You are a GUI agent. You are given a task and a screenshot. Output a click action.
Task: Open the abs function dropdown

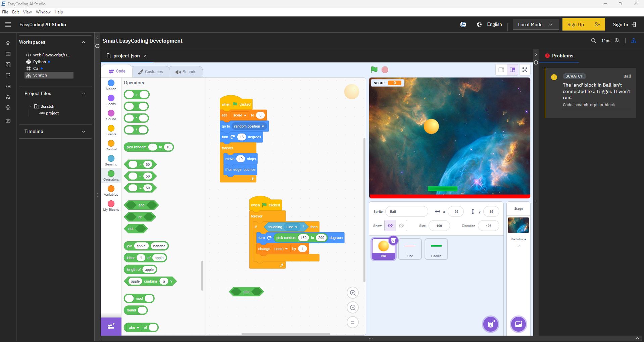coord(134,328)
